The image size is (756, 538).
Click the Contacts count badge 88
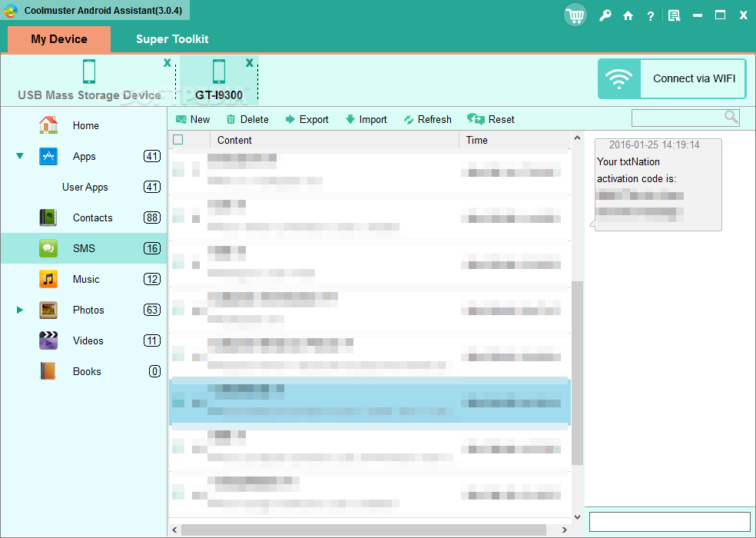pyautogui.click(x=152, y=218)
